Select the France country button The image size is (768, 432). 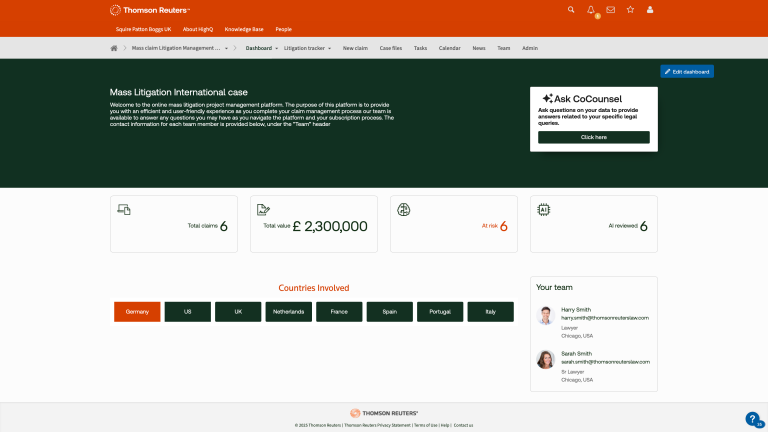coord(339,312)
